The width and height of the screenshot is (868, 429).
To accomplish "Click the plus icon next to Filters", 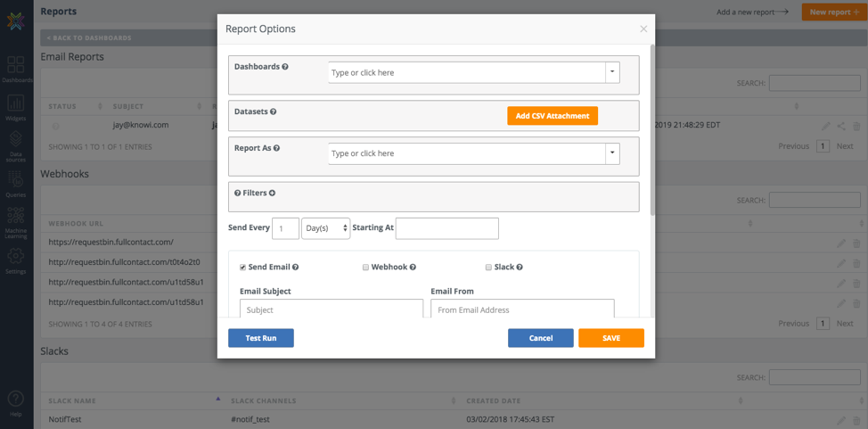I will 273,193.
